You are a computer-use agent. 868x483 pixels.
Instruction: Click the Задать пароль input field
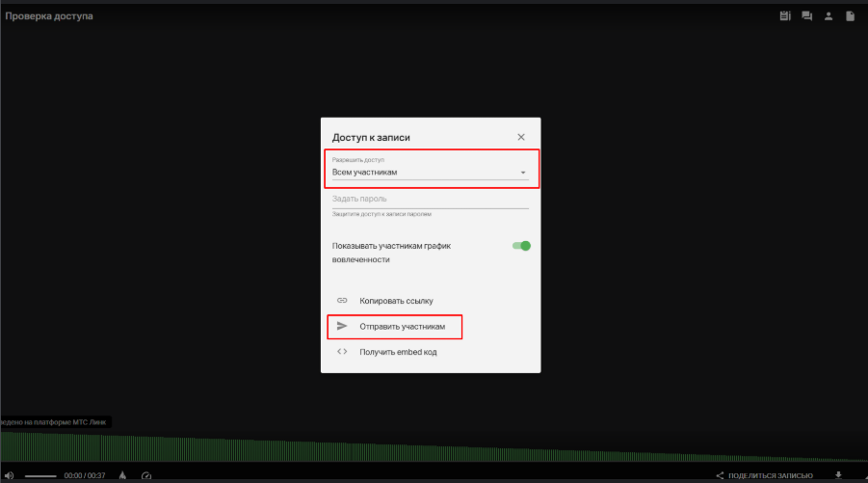coord(430,200)
